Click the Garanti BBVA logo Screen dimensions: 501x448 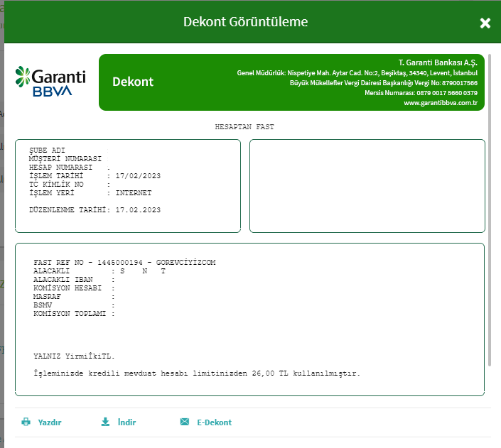(50, 81)
